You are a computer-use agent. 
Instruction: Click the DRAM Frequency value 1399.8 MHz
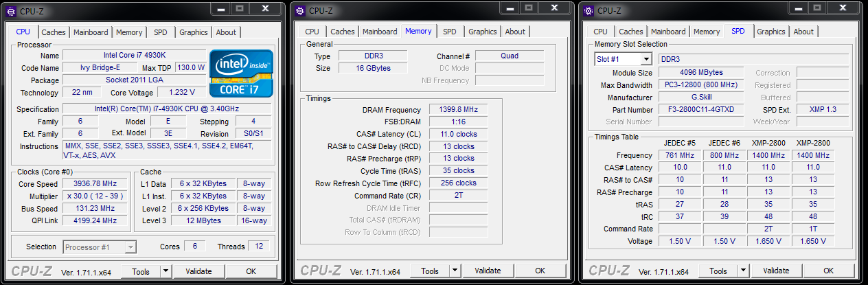459,110
